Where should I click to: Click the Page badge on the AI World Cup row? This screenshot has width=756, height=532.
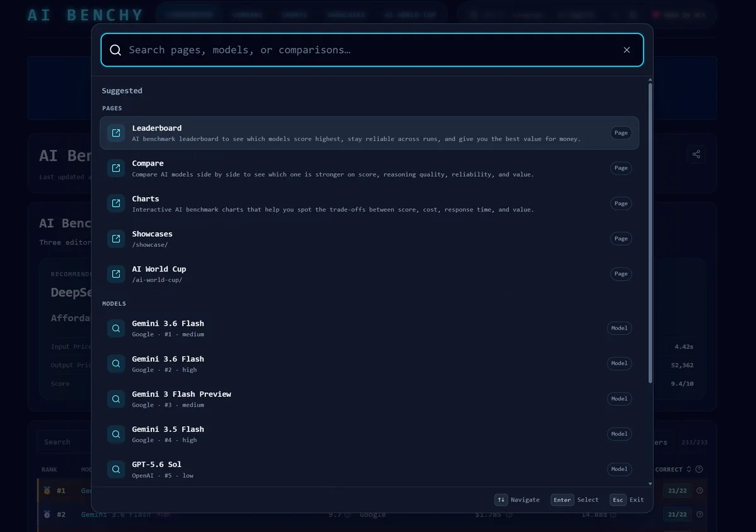621,274
